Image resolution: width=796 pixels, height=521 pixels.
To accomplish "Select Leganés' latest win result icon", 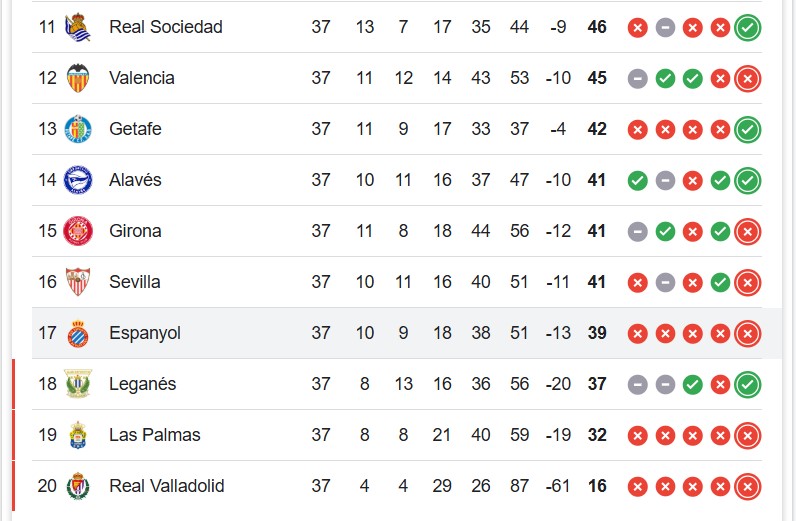I will [x=747, y=384].
